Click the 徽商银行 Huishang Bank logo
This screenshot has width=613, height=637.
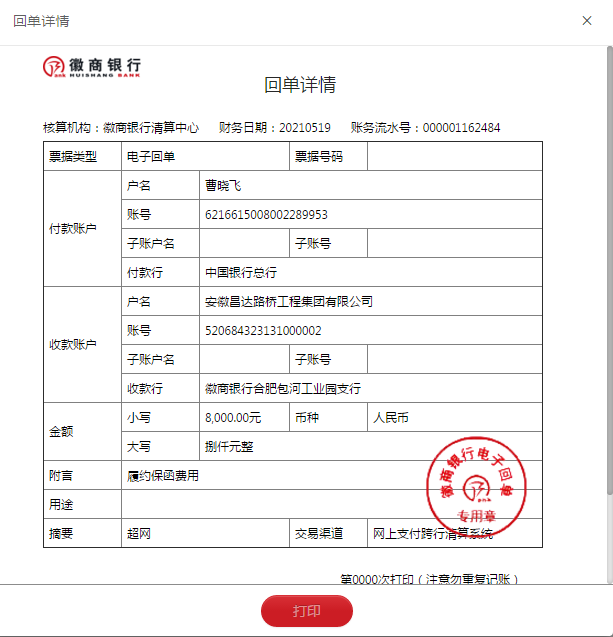[x=92, y=67]
